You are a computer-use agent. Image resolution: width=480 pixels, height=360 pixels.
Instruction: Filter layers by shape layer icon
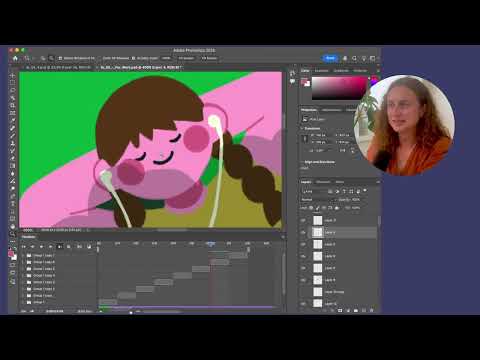coord(351,191)
